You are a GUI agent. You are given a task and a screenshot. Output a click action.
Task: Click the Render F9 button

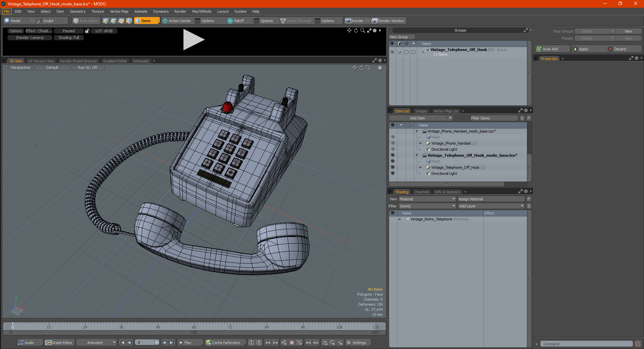click(358, 21)
